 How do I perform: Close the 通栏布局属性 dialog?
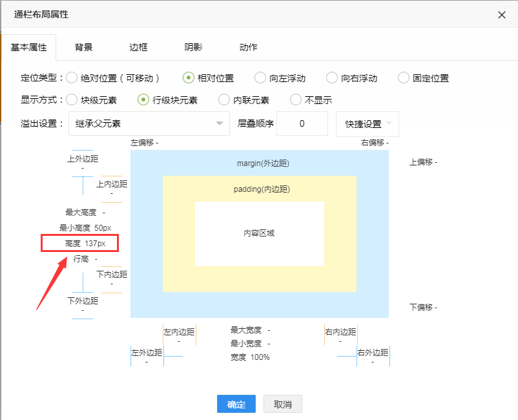pos(502,15)
